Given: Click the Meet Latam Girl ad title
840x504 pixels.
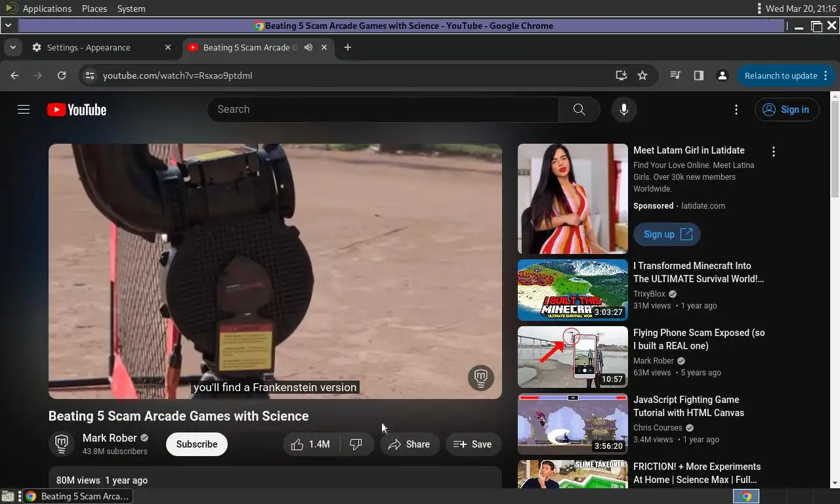Looking at the screenshot, I should pyautogui.click(x=688, y=150).
